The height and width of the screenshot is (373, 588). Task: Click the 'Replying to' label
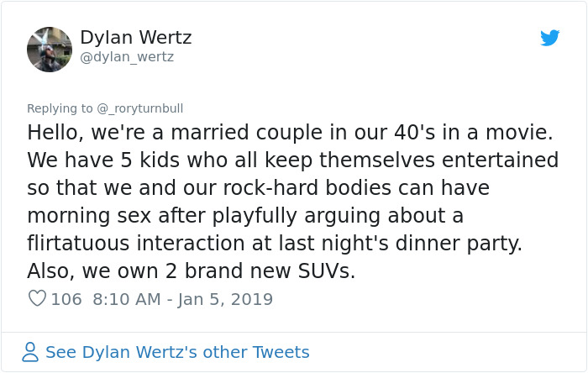tap(60, 108)
